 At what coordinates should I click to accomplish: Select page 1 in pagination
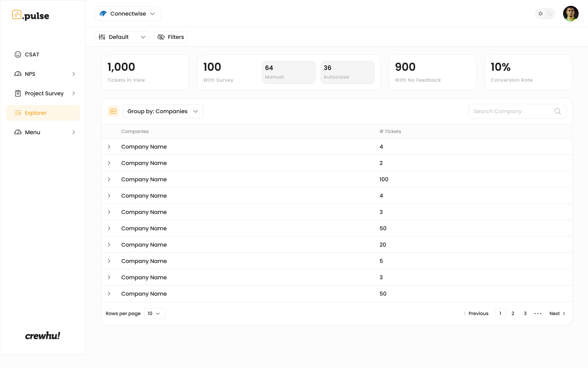(500, 314)
